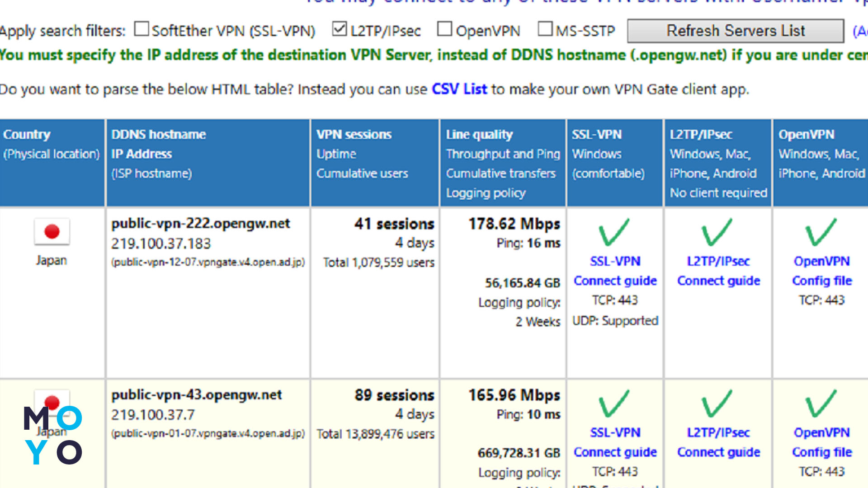The width and height of the screenshot is (868, 488).
Task: Click the VPN sessions column header
Action: tap(375, 163)
